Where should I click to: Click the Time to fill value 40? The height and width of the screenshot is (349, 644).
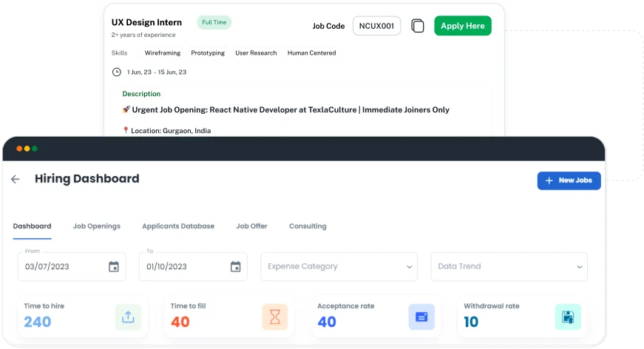pyautogui.click(x=180, y=322)
